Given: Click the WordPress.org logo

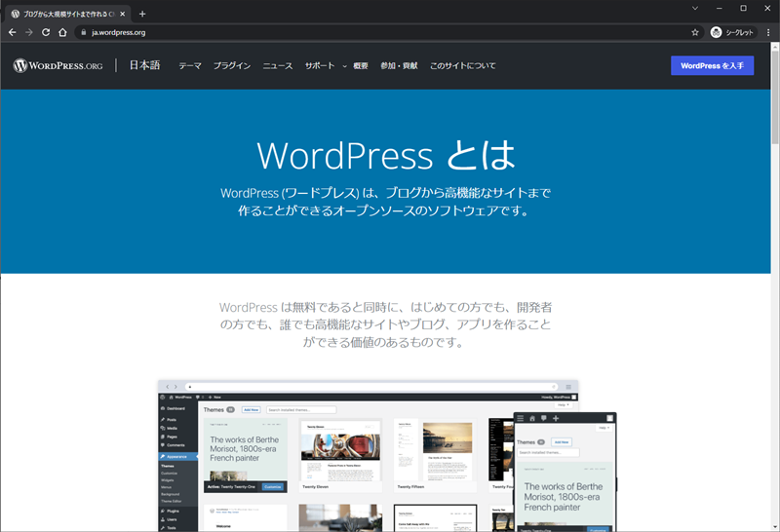Looking at the screenshot, I should pyautogui.click(x=58, y=65).
